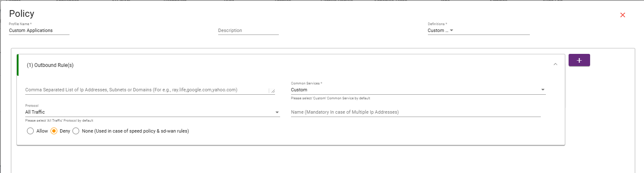Open the Common Services dropdown arrow

[x=542, y=90]
